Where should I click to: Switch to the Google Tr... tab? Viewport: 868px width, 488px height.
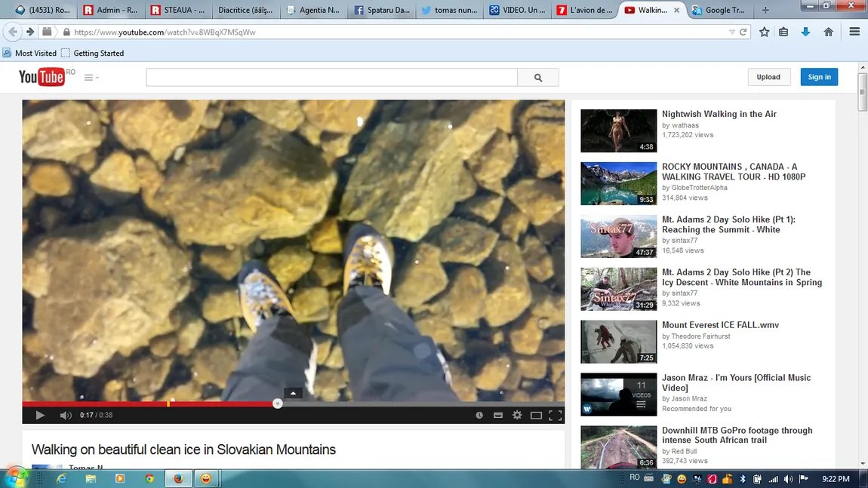719,10
